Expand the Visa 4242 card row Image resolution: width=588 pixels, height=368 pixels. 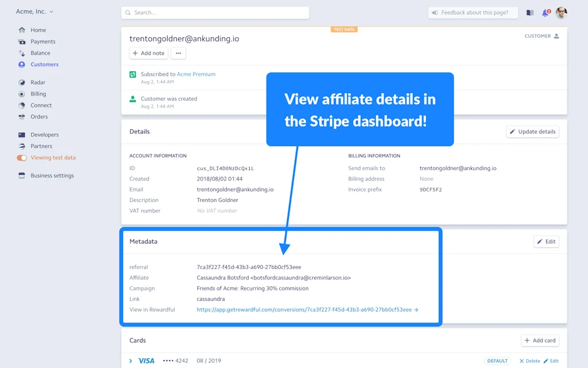[x=131, y=361]
